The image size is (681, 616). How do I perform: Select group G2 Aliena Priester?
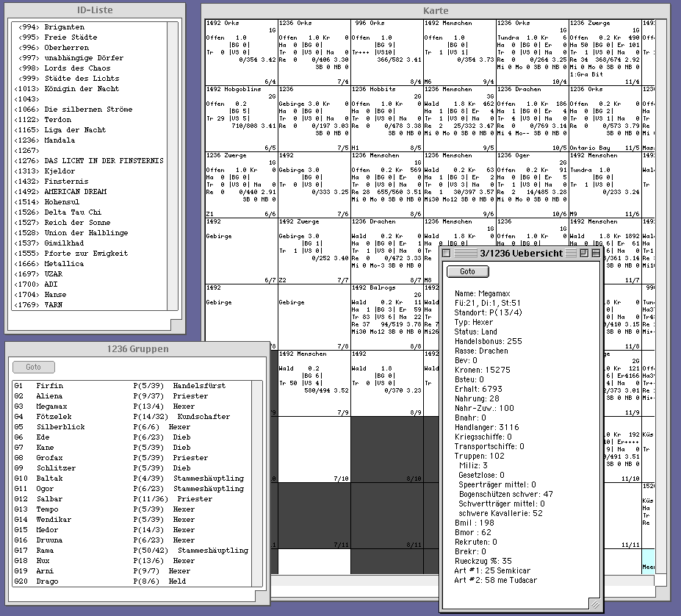[131, 396]
